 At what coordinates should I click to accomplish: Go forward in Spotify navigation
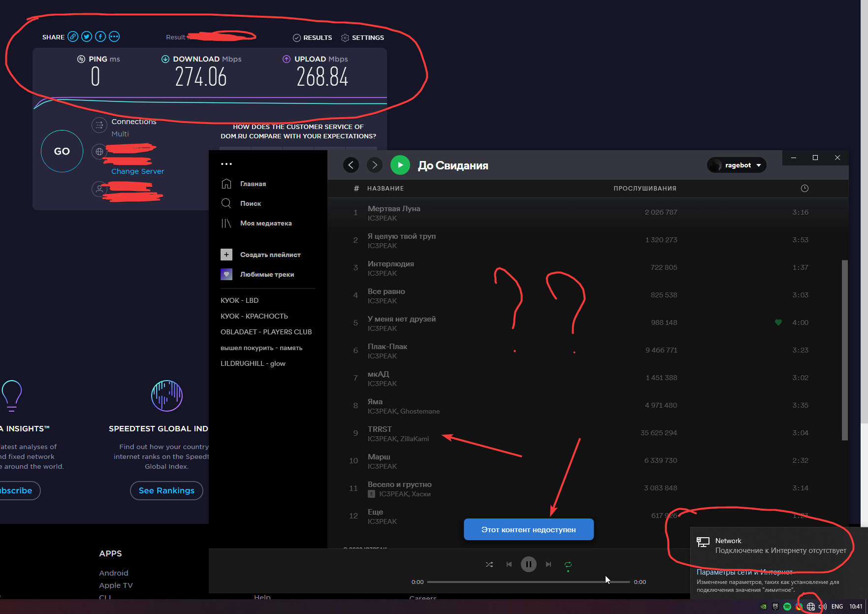(375, 165)
